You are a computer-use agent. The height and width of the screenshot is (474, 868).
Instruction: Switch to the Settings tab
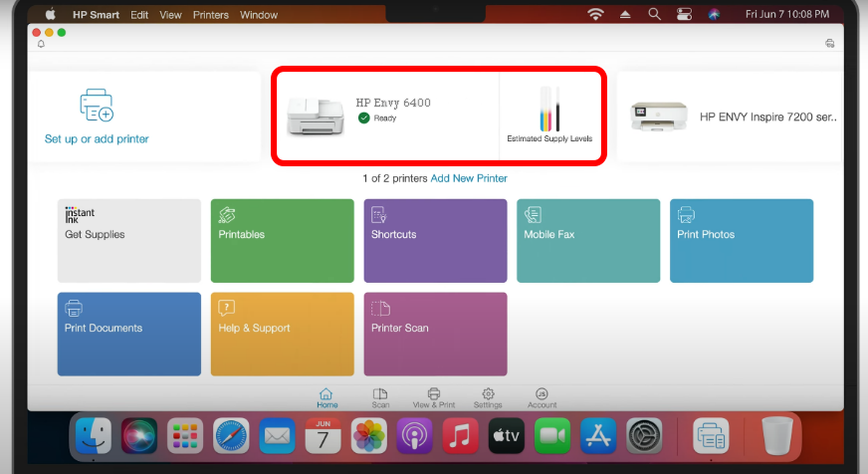[488, 398]
